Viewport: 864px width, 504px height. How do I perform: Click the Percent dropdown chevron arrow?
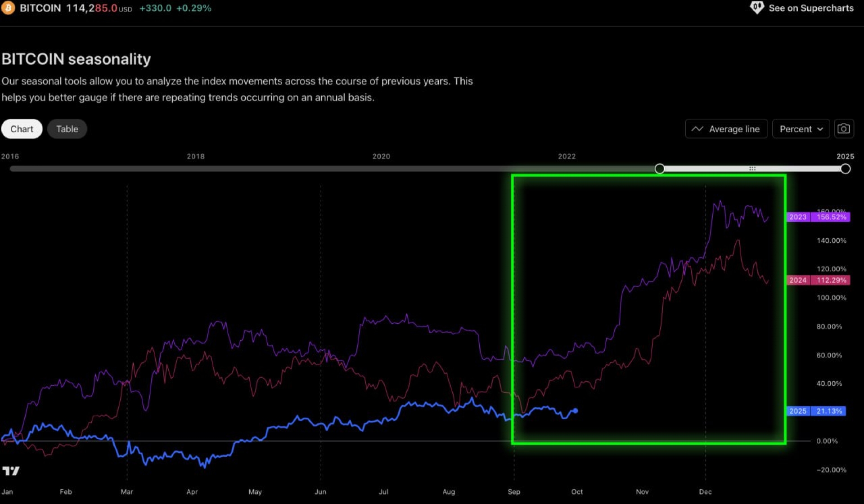click(820, 129)
